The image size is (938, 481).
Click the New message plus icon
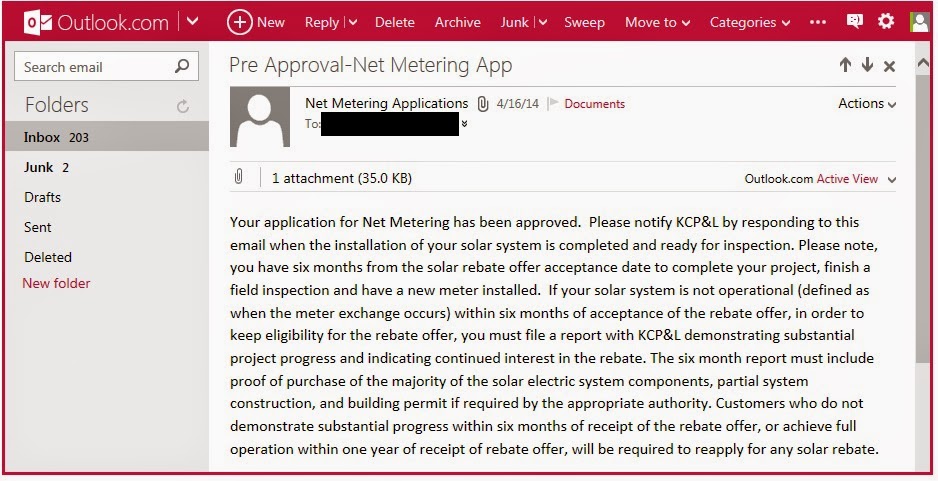point(239,23)
